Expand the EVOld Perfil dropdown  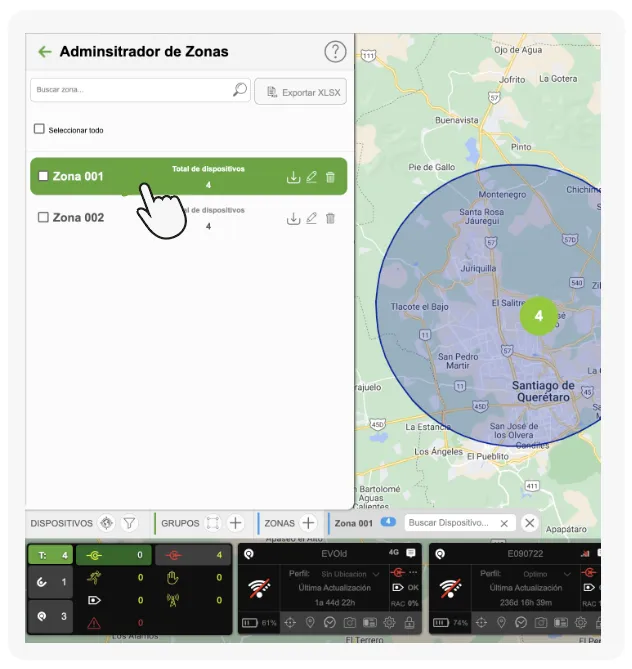coord(376,574)
